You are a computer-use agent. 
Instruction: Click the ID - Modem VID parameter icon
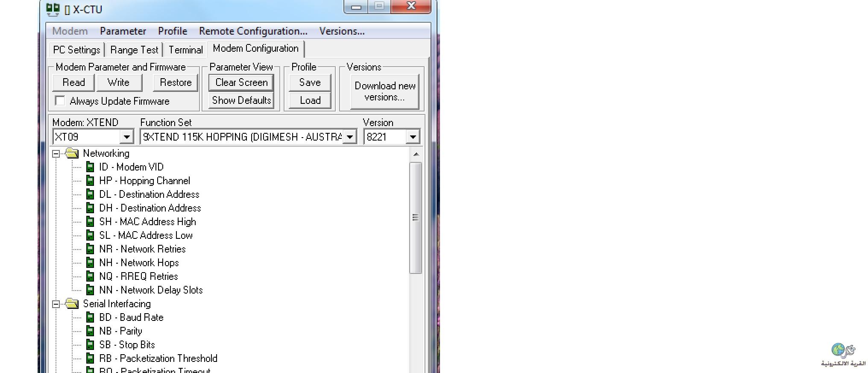(90, 167)
